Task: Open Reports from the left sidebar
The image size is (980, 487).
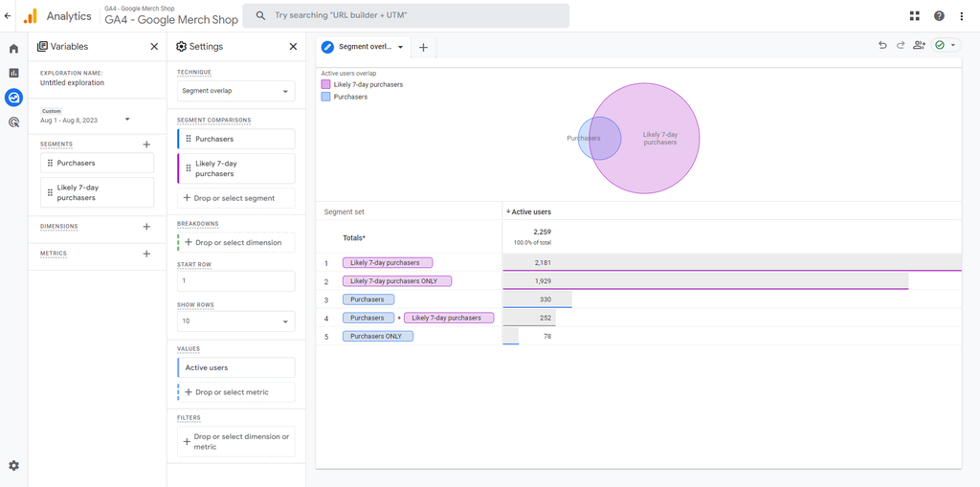Action: pos(13,73)
